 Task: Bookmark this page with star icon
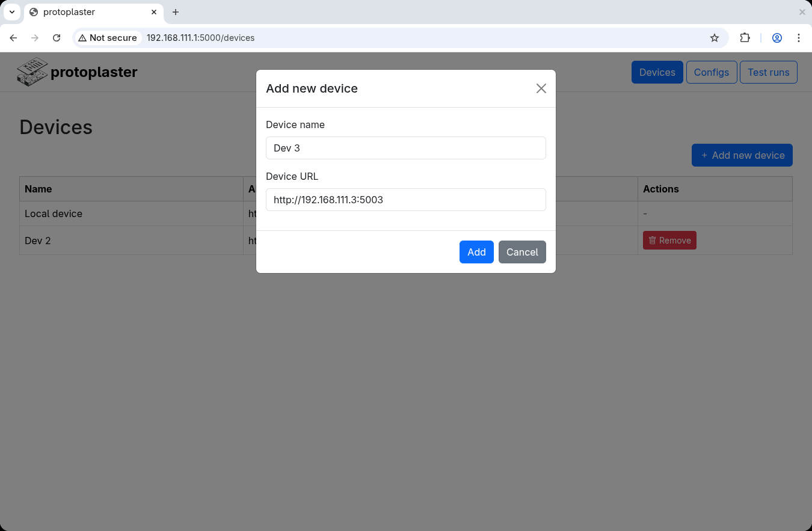tap(715, 38)
